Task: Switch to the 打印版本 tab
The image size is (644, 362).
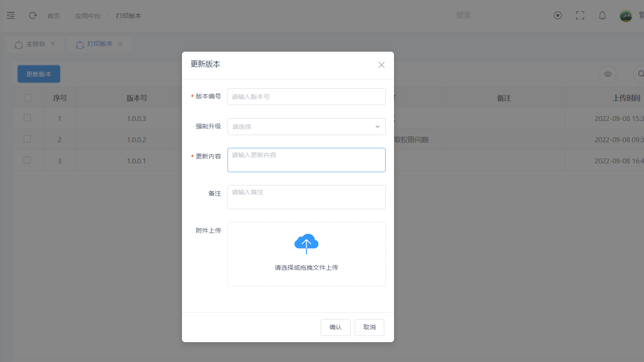Action: click(99, 44)
